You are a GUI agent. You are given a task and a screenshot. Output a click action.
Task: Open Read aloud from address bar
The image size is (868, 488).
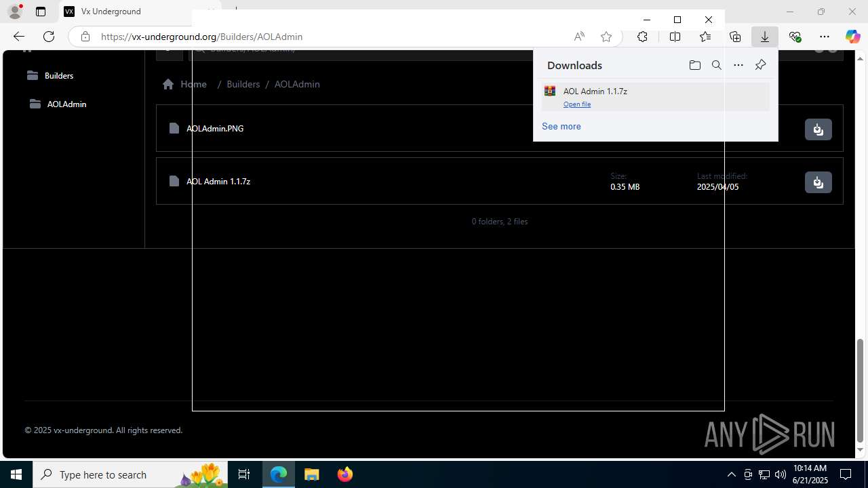[x=579, y=37]
